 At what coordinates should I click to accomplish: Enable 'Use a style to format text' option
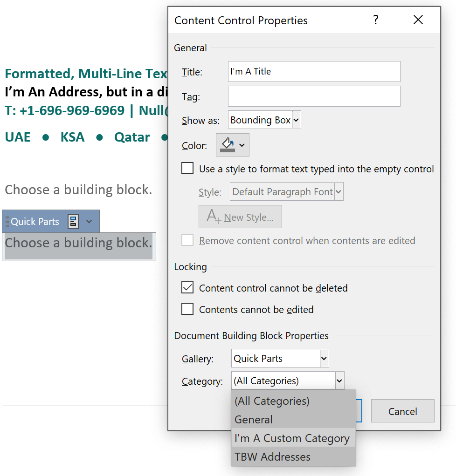pyautogui.click(x=187, y=168)
